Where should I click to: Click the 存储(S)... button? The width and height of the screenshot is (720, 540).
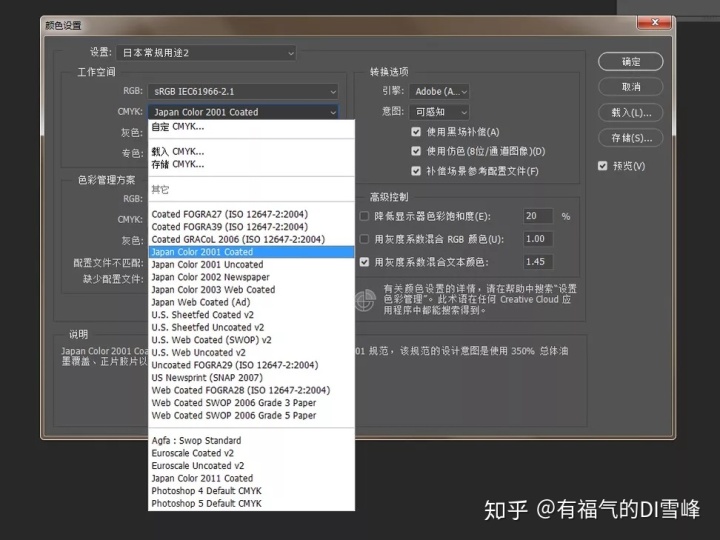point(630,138)
